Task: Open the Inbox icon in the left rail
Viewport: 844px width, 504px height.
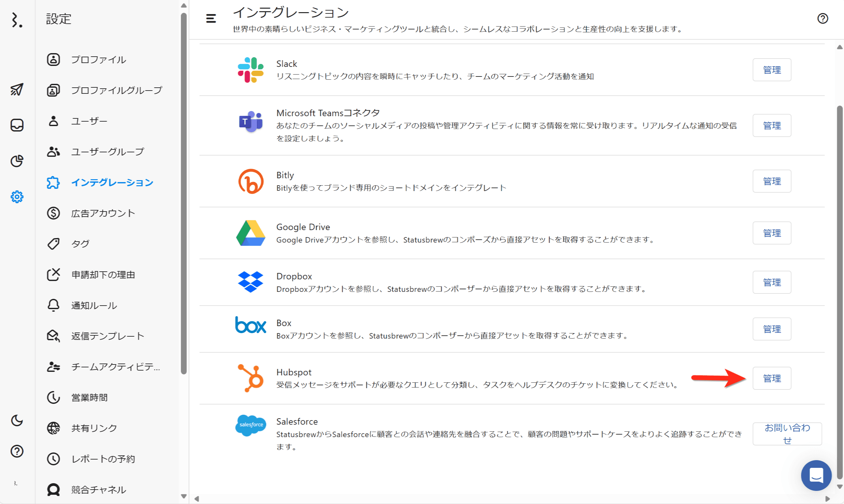Action: (17, 125)
